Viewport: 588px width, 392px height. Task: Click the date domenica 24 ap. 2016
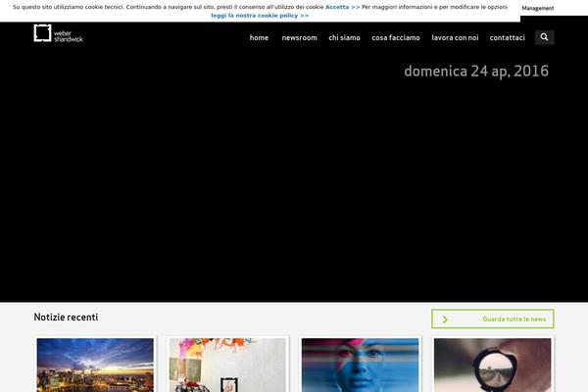click(x=476, y=71)
